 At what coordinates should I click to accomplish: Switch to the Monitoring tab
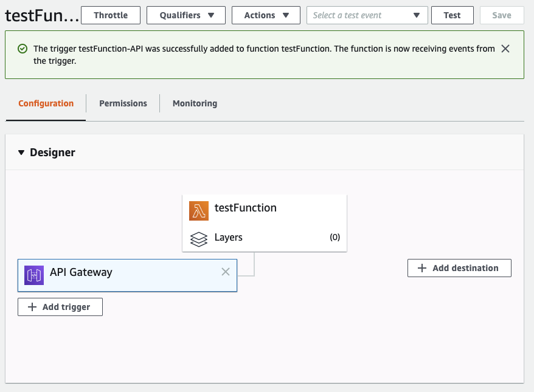tap(195, 103)
